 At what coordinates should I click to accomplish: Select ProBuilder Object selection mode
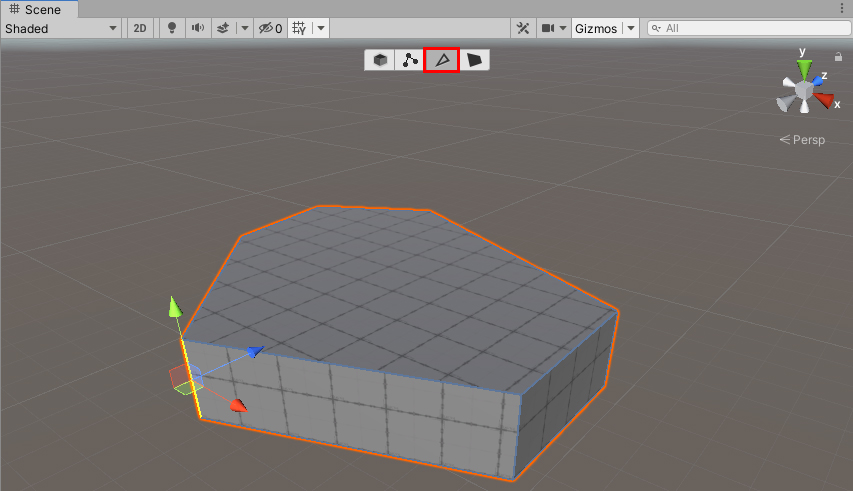point(380,60)
